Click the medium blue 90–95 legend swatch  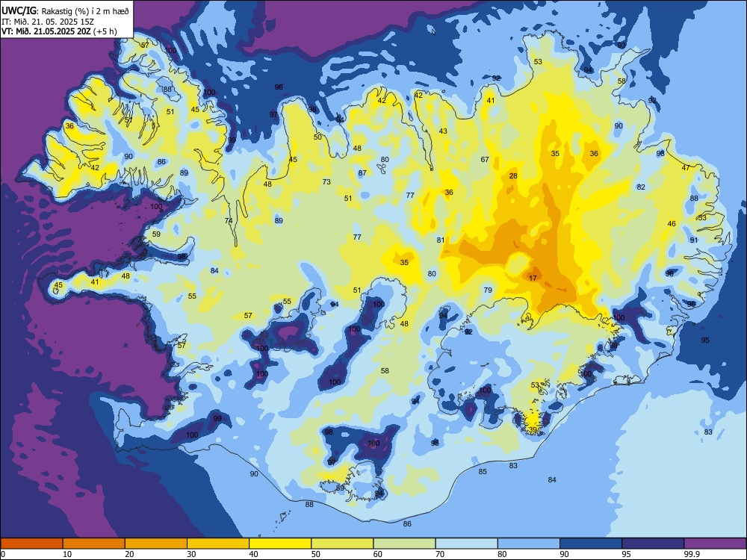pyautogui.click(x=591, y=544)
